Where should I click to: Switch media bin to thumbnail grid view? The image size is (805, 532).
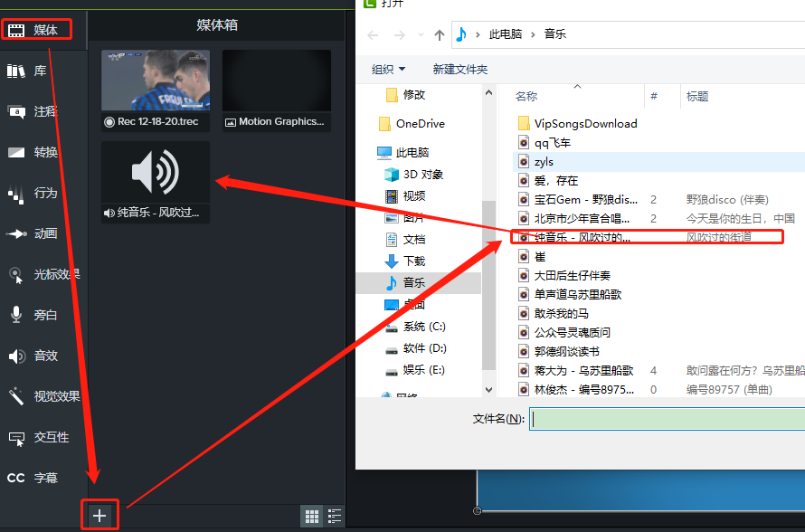coord(312,516)
